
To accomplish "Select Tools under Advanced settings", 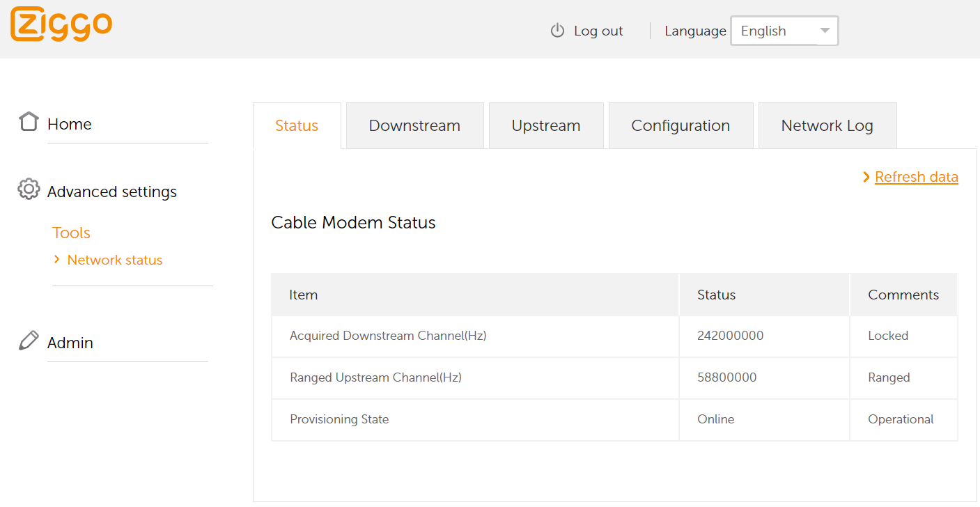I will point(71,233).
